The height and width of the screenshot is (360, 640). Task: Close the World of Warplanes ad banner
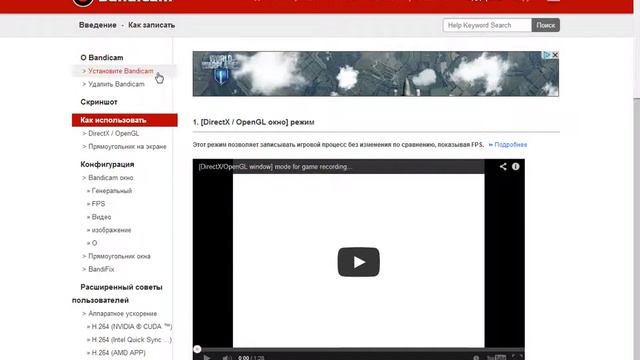pos(555,55)
